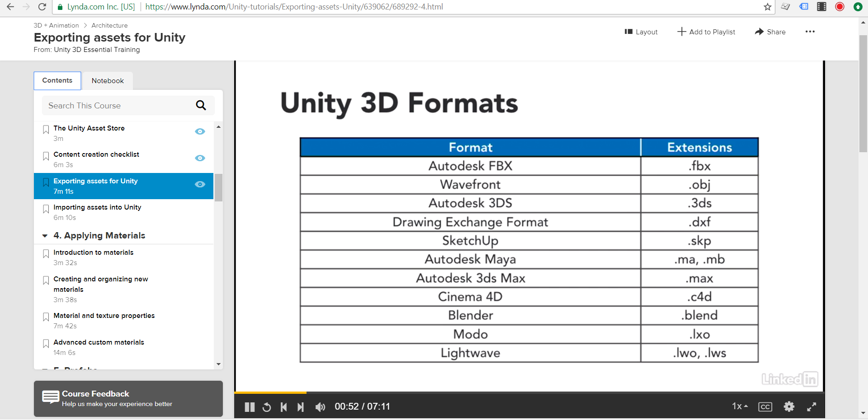
Task: Bookmark Exporting assets for Unity lesson
Action: pyautogui.click(x=46, y=182)
